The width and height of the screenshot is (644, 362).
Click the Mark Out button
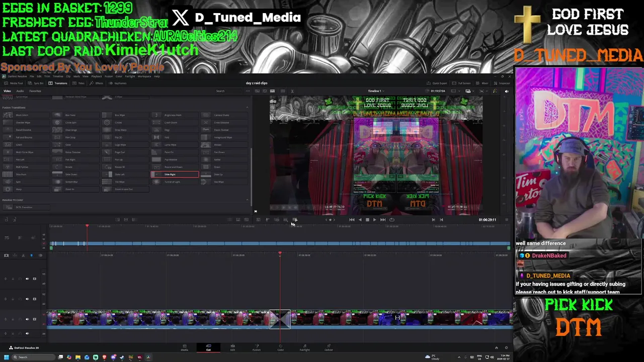[441, 219]
